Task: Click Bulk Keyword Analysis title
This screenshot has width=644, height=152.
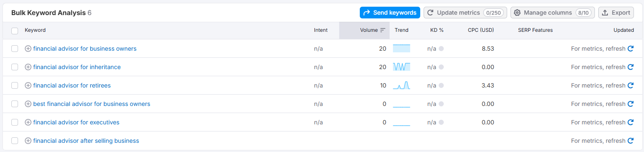Action: click(48, 13)
